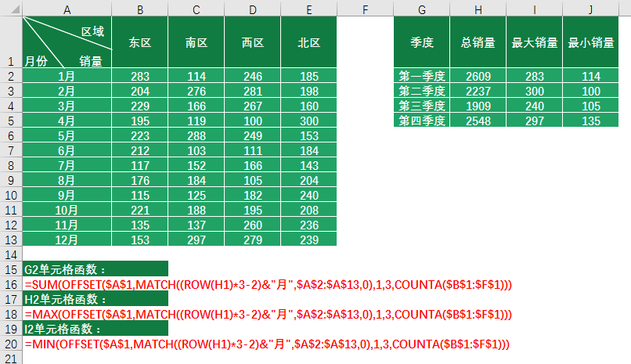This screenshot has width=631, height=364.
Task: Click the 10月 row label cell
Action: [x=67, y=210]
